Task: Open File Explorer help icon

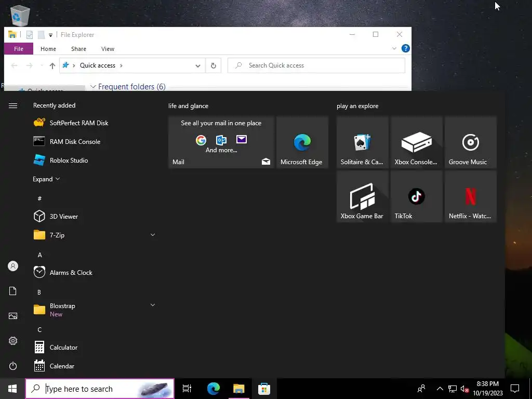Action: 405,48
